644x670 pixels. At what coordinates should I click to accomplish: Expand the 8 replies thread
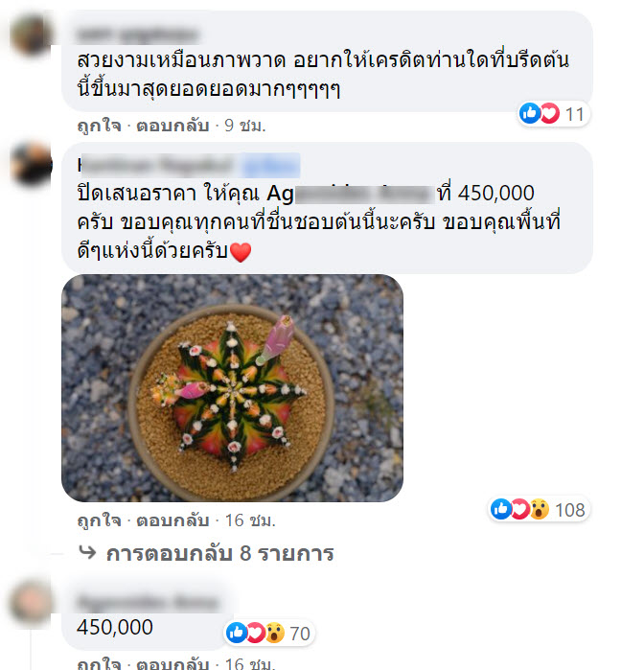point(219,553)
